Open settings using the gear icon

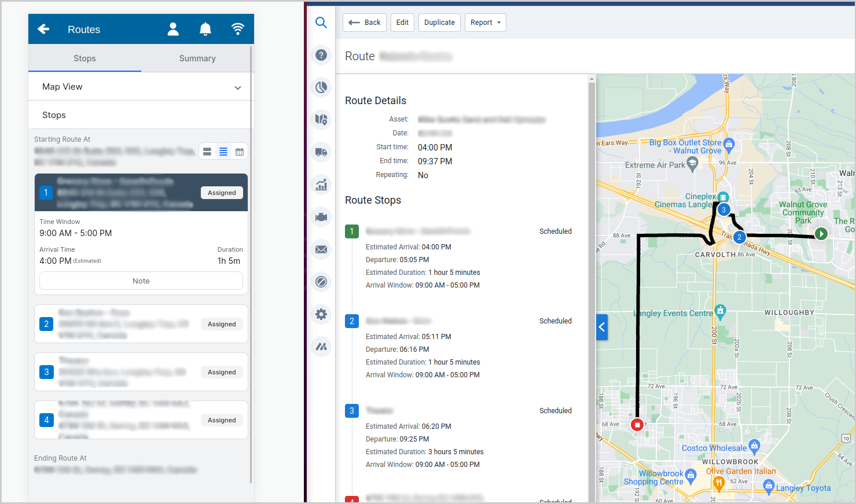[321, 314]
